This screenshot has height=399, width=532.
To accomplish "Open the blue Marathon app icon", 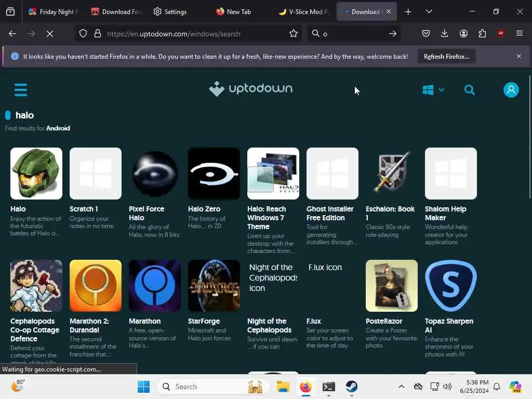I will coord(155,286).
